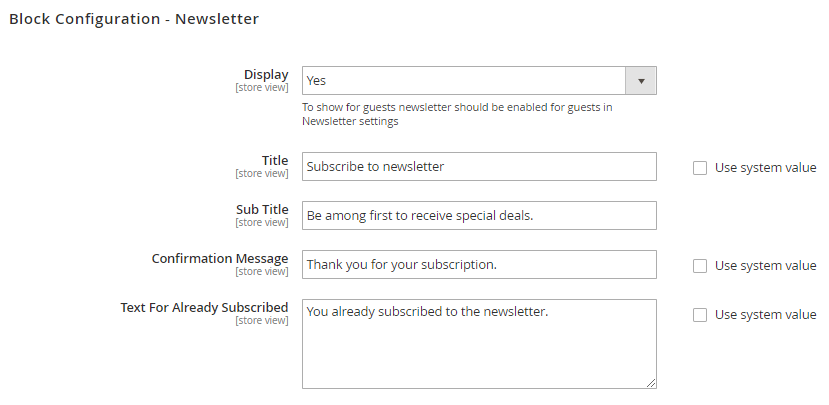The width and height of the screenshot is (829, 405).
Task: Tick Use system value checkbox for Confirmation Message
Action: click(x=700, y=266)
